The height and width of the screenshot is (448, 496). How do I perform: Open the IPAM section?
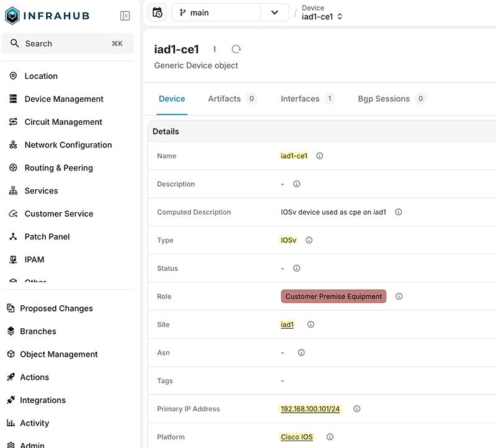click(33, 259)
